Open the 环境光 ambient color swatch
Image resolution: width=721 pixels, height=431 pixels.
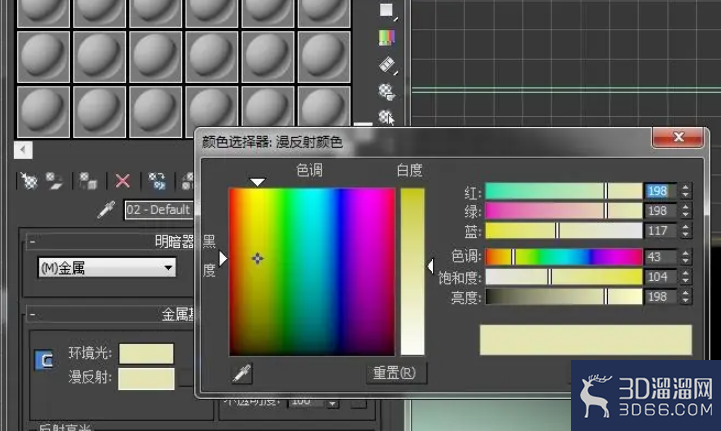tap(146, 354)
